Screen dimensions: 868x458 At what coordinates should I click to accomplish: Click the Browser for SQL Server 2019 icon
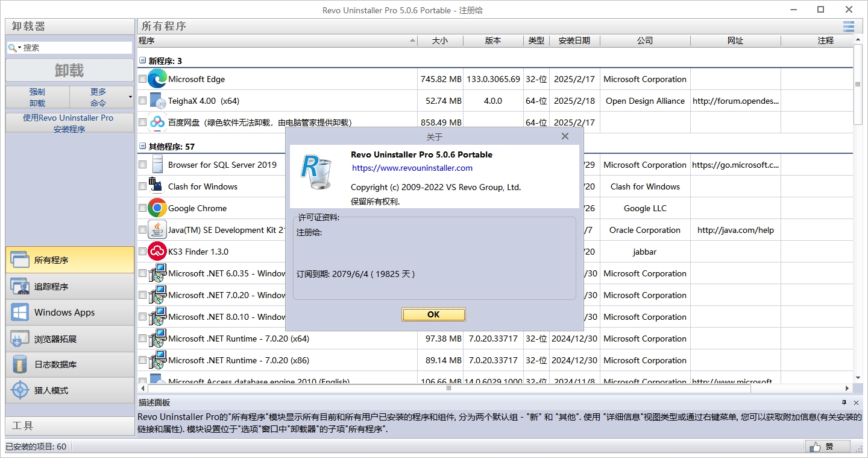[157, 165]
